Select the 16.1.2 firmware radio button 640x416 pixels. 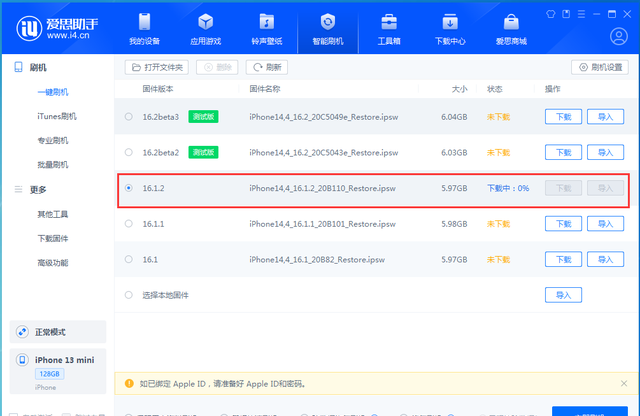129,188
